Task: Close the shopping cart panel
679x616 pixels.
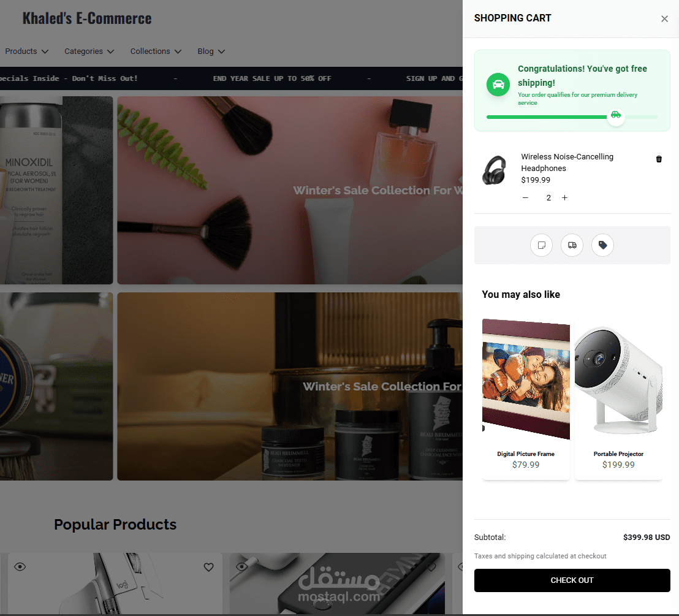Action: point(664,18)
